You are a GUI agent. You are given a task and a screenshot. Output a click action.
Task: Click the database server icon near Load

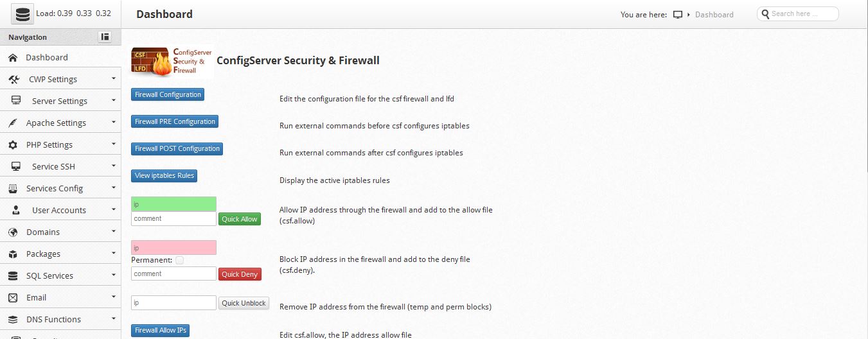pyautogui.click(x=22, y=13)
